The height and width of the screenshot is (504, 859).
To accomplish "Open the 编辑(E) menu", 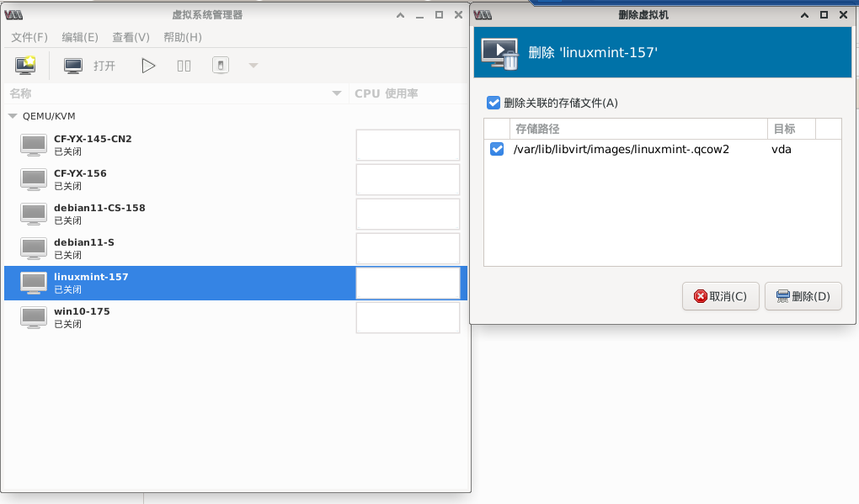I will tap(80, 37).
